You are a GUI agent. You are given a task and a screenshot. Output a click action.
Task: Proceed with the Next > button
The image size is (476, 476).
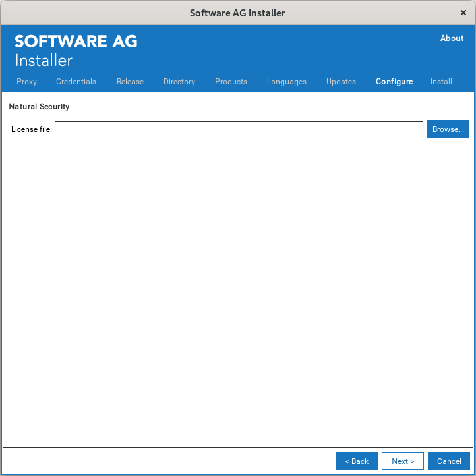click(403, 461)
